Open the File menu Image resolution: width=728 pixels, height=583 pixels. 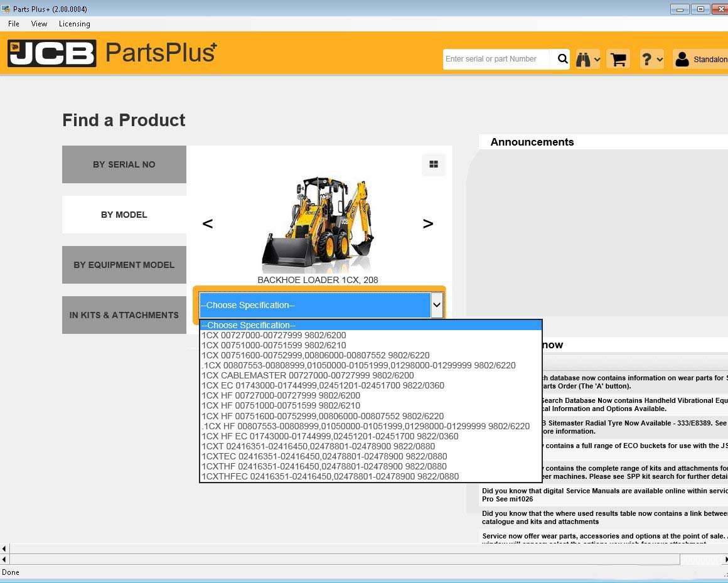[x=13, y=24]
